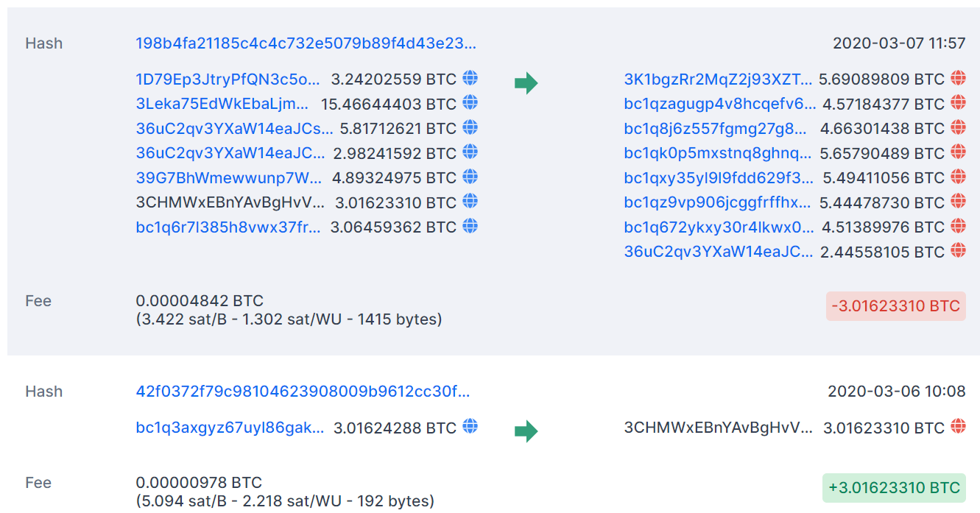980x513 pixels.
Task: Open transaction hash 198b4fa21185c4c4c732e5079b89f4d43e23
Action: (x=306, y=43)
